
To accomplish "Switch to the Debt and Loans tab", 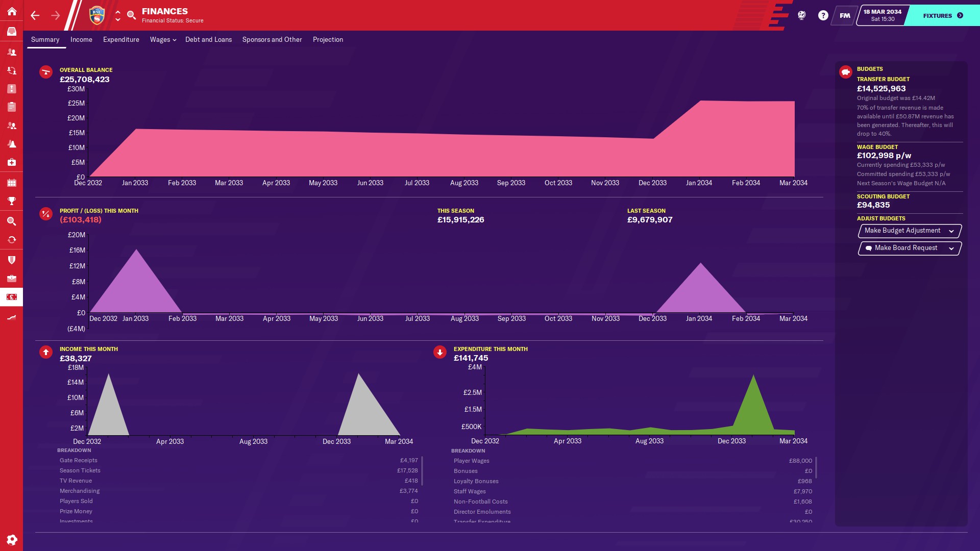I will 208,39.
